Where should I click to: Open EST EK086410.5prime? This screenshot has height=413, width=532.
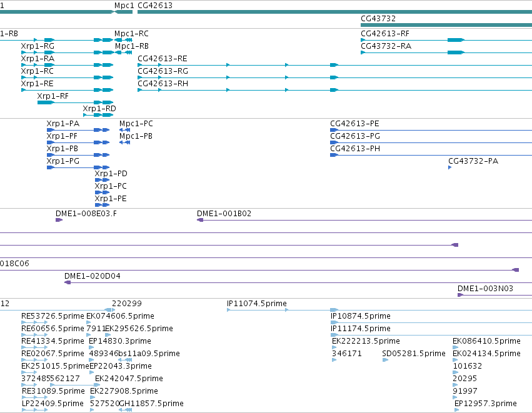click(486, 341)
